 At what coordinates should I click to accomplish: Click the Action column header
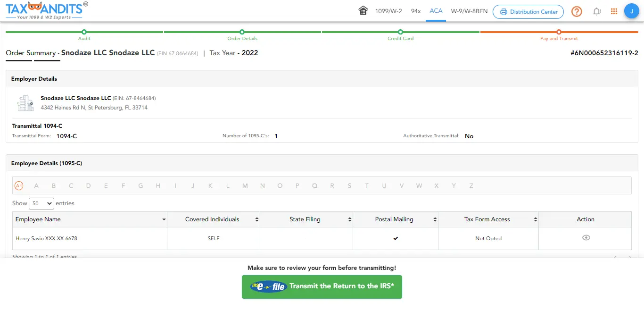coord(586,219)
